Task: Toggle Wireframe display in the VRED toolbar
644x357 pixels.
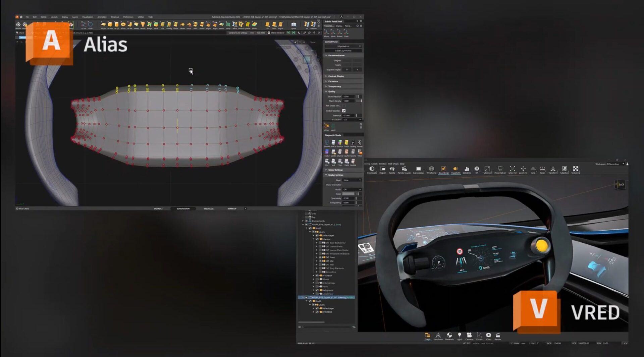Action: coord(432,169)
